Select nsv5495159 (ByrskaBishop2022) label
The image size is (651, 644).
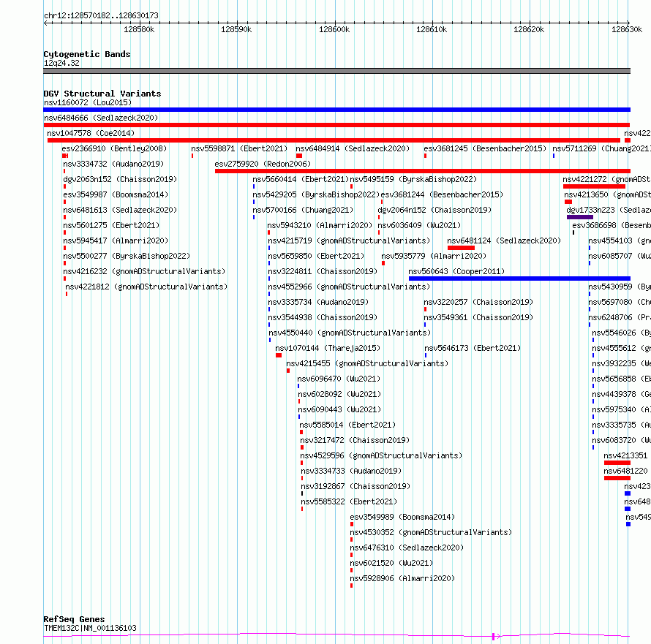pyautogui.click(x=413, y=179)
